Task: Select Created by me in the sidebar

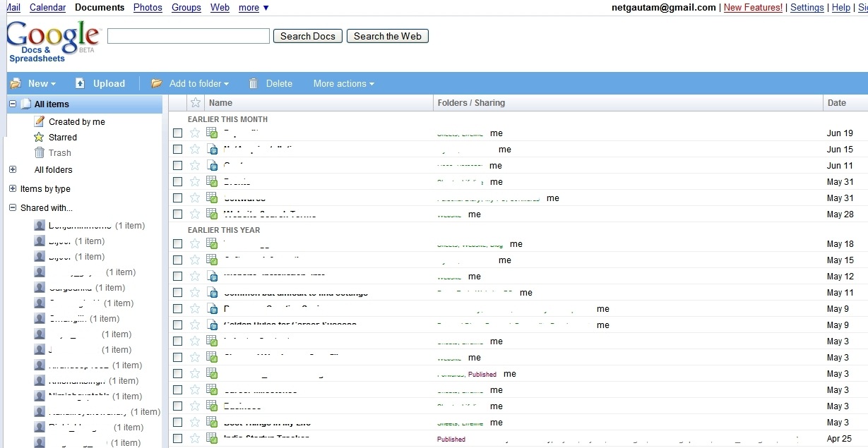Action: (x=77, y=121)
